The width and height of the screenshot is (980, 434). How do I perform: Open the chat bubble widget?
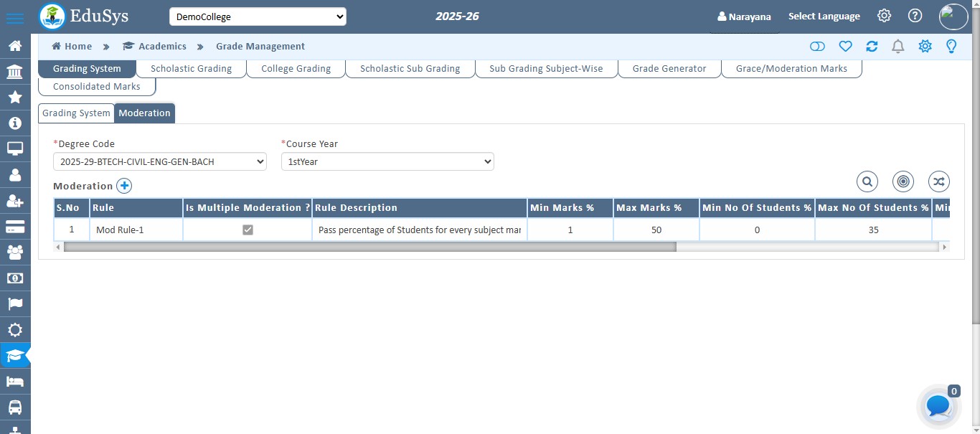pyautogui.click(x=938, y=406)
